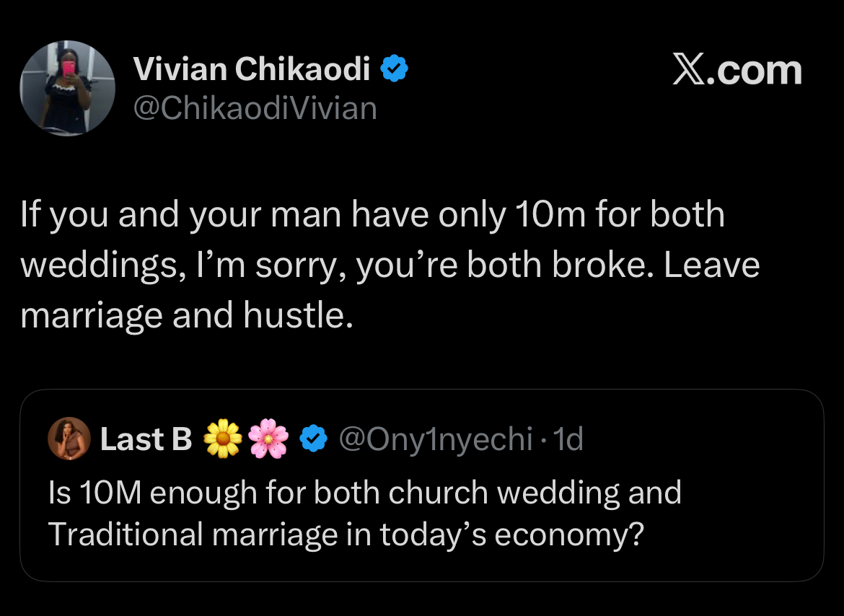The image size is (844, 616).
Task: Open Last B's small avatar
Action: point(69,439)
